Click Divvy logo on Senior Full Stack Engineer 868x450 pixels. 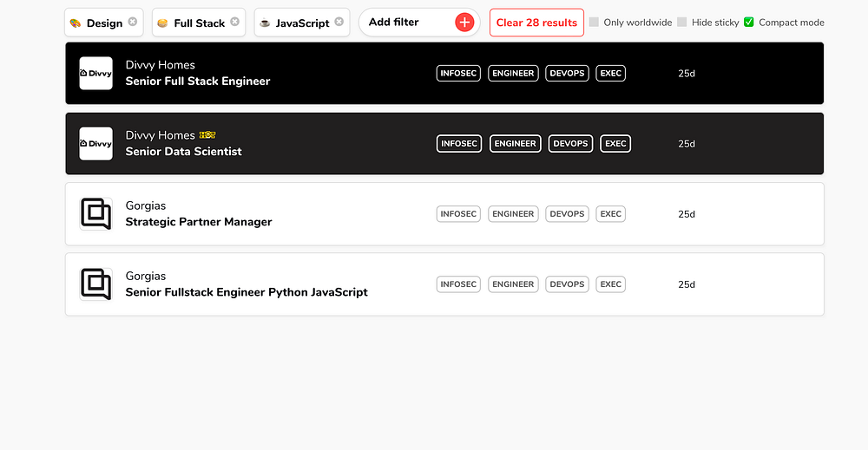(x=95, y=74)
